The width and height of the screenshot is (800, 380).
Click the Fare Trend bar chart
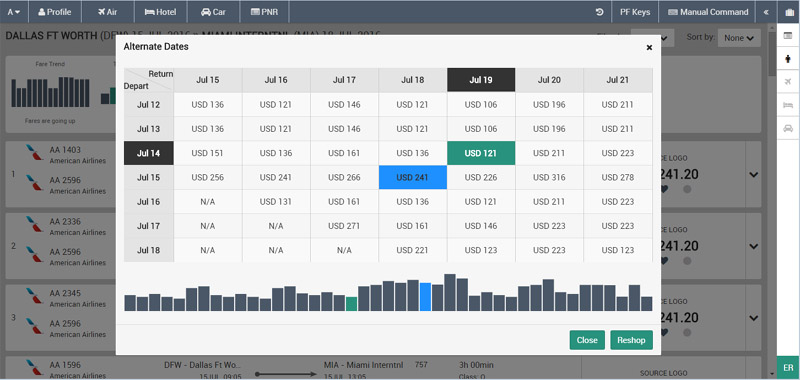pos(50,92)
